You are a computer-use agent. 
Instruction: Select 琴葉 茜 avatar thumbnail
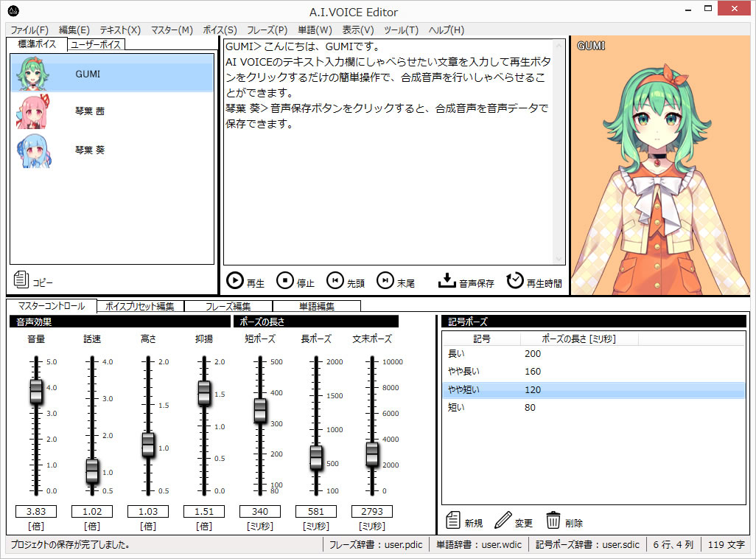32,111
